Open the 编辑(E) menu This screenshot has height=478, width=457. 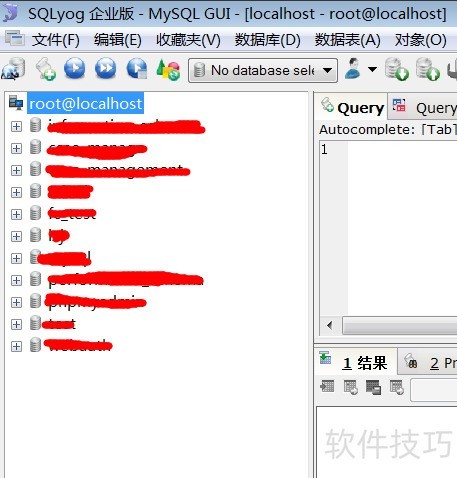coord(118,40)
